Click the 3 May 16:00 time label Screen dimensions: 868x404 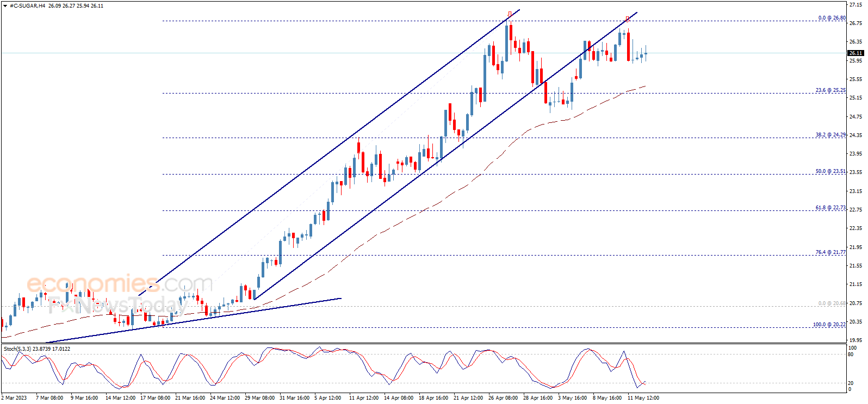click(573, 398)
